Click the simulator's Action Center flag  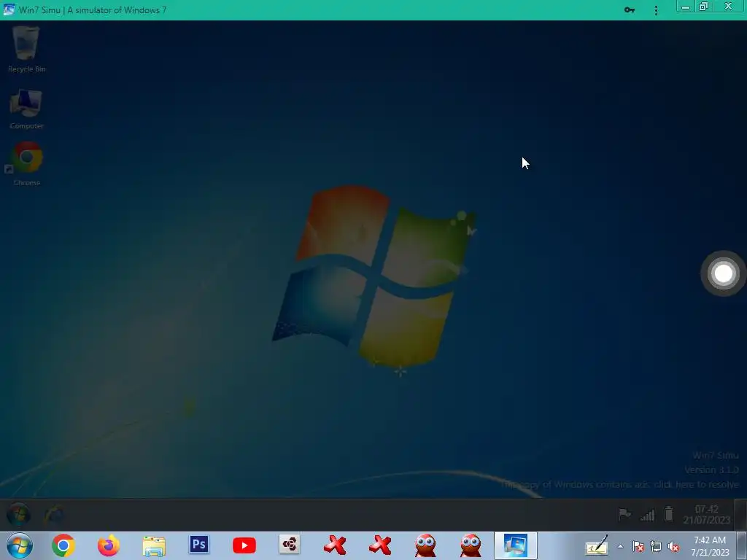[x=624, y=514]
